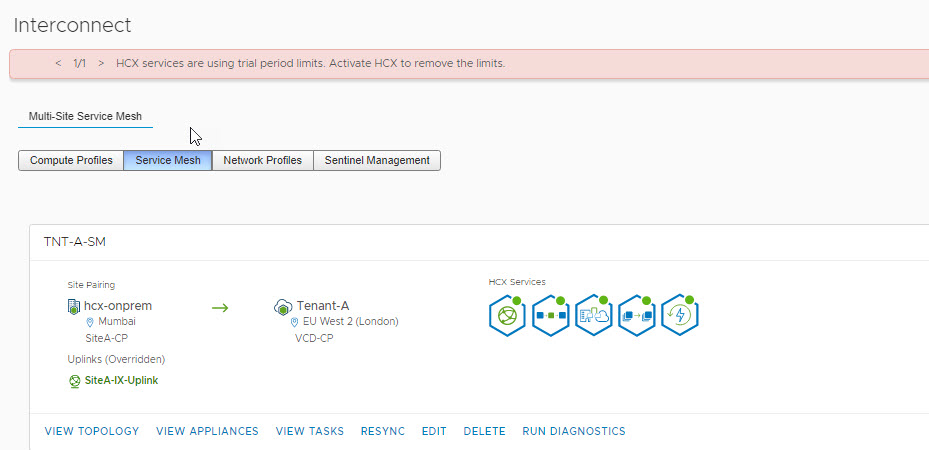Click the Uplinks (Overridden) label
Viewport: 929px width, 450px height.
point(116,359)
